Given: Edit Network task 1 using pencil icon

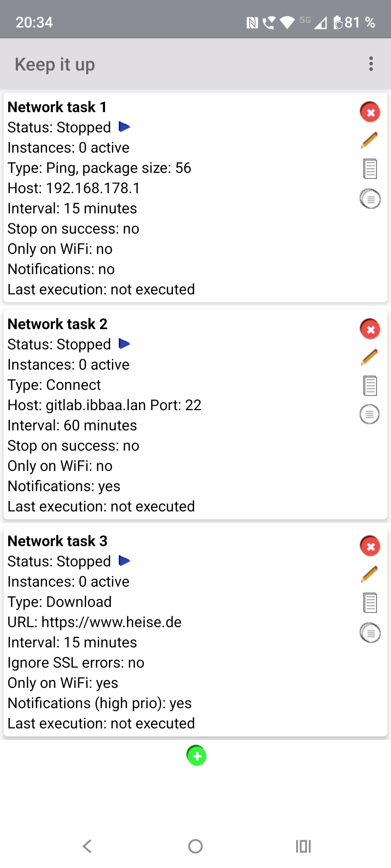Looking at the screenshot, I should (x=370, y=140).
